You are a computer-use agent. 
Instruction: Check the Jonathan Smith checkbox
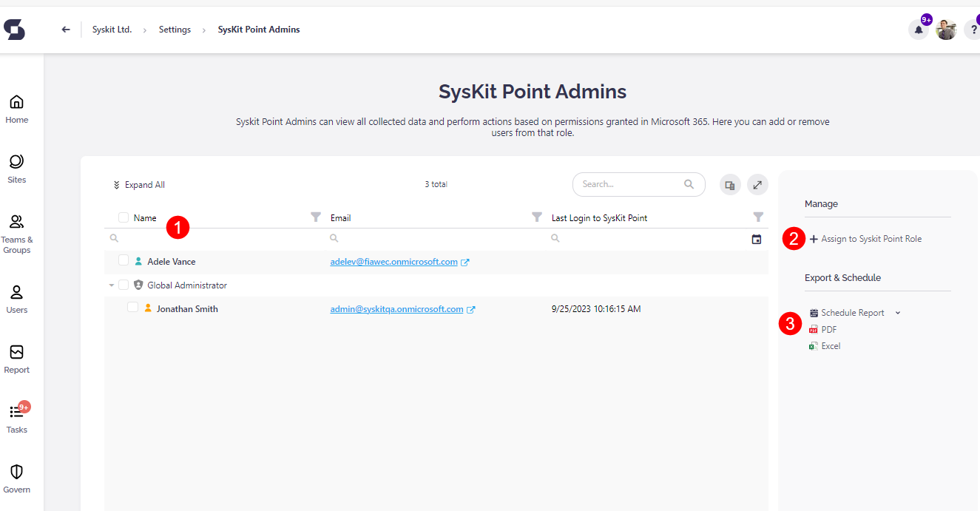click(x=132, y=308)
